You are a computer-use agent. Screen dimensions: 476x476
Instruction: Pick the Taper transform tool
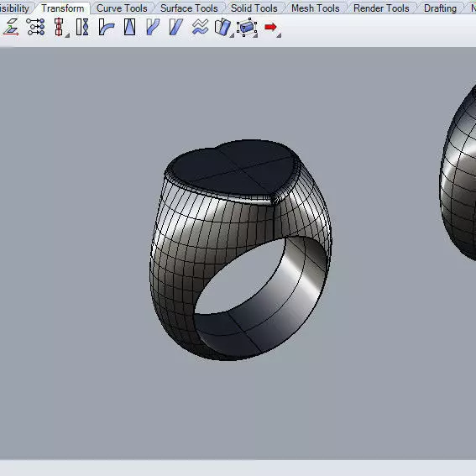[130, 28]
